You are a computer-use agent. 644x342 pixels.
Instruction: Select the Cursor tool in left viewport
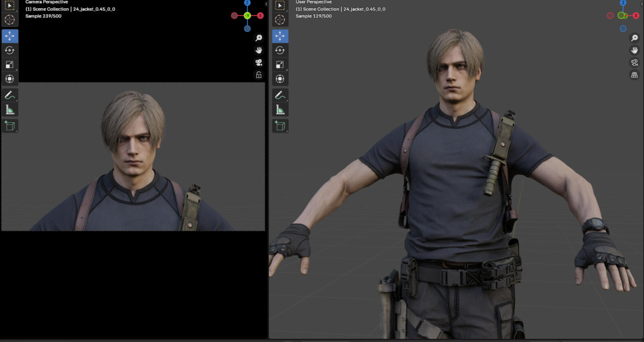10,20
